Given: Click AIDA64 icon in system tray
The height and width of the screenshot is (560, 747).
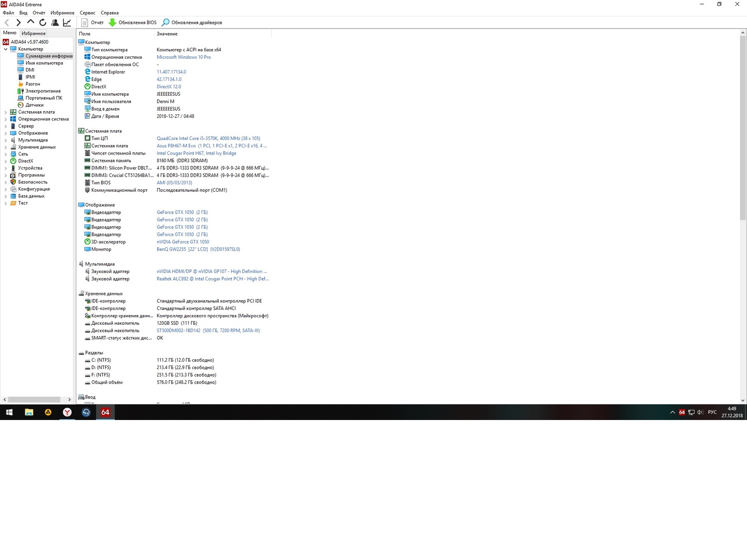Looking at the screenshot, I should click(x=682, y=412).
